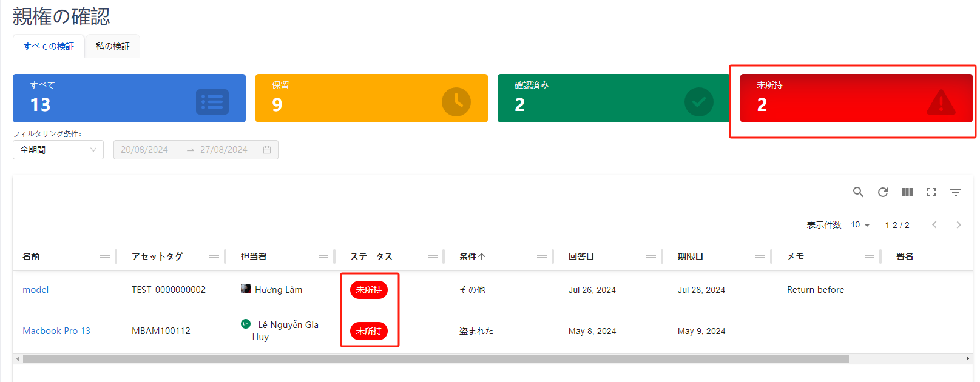Switch to the 私の検証 tab
Screen dimensions: 980x382
113,47
